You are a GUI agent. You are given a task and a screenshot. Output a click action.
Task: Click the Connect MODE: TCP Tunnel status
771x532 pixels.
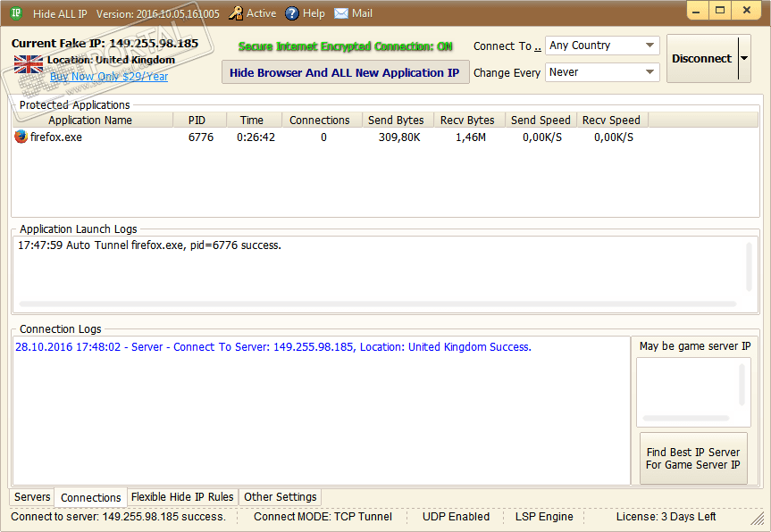click(x=323, y=517)
